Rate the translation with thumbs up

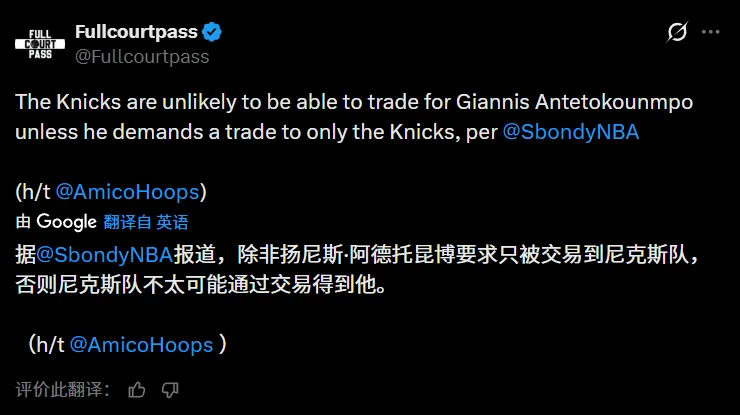click(137, 389)
